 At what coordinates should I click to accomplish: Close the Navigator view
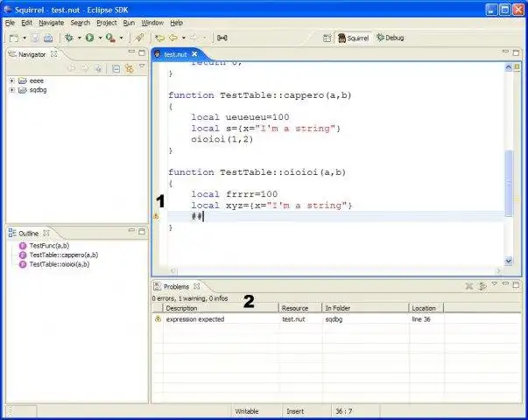pyautogui.click(x=54, y=54)
